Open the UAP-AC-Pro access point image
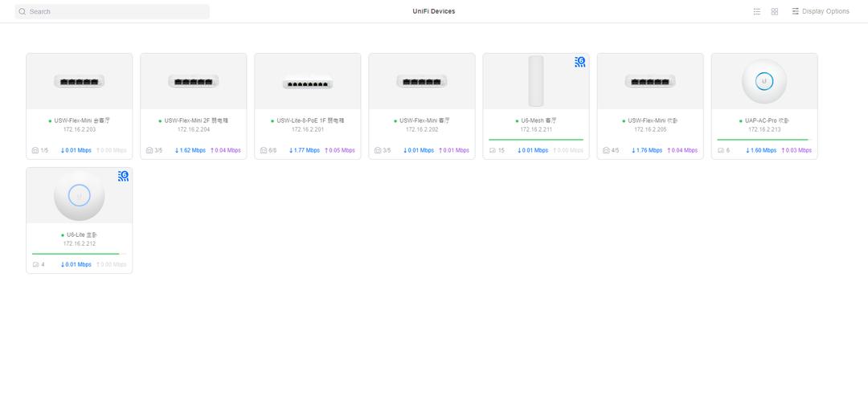Viewport: 868px width, 408px height. pyautogui.click(x=764, y=82)
